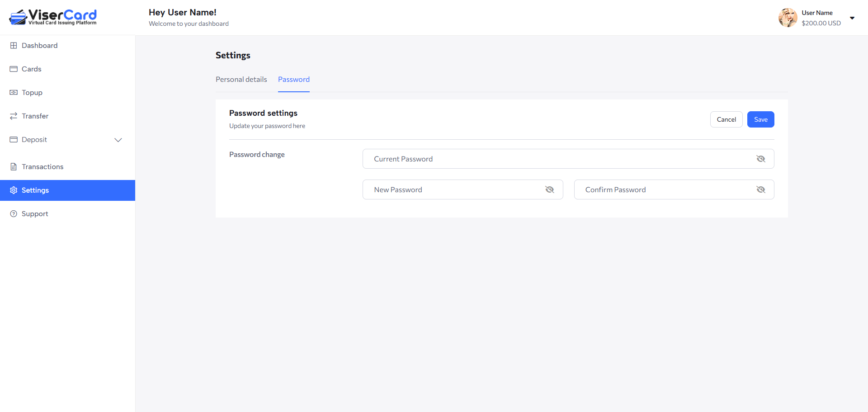The width and height of the screenshot is (868, 412).
Task: Open the user account dropdown arrow
Action: coord(852,18)
